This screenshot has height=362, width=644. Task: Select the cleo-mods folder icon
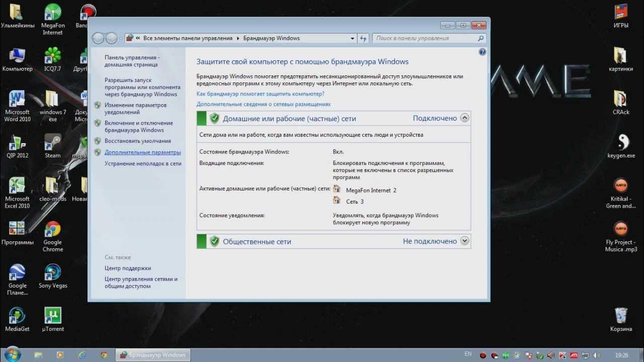[x=52, y=190]
